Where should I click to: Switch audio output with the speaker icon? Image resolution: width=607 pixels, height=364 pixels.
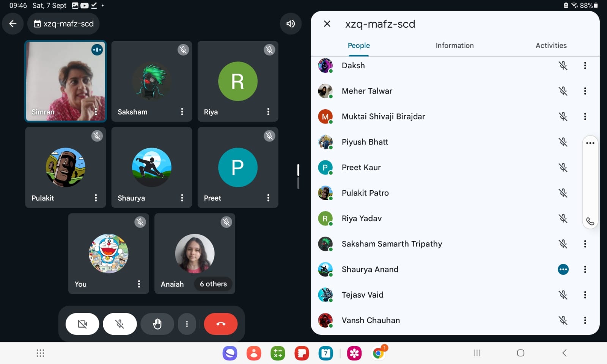click(291, 24)
